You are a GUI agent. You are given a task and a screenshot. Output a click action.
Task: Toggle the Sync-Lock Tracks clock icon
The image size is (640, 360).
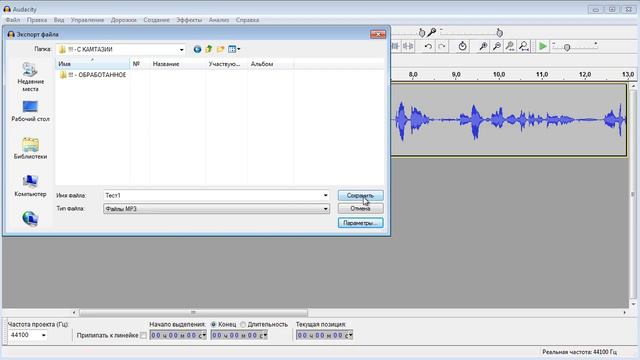pos(462,46)
